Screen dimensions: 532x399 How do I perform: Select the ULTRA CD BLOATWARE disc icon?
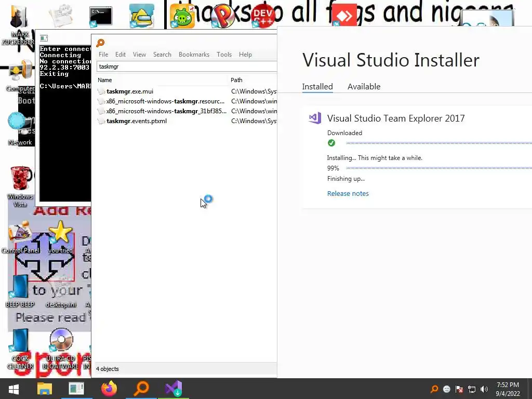[61, 349]
